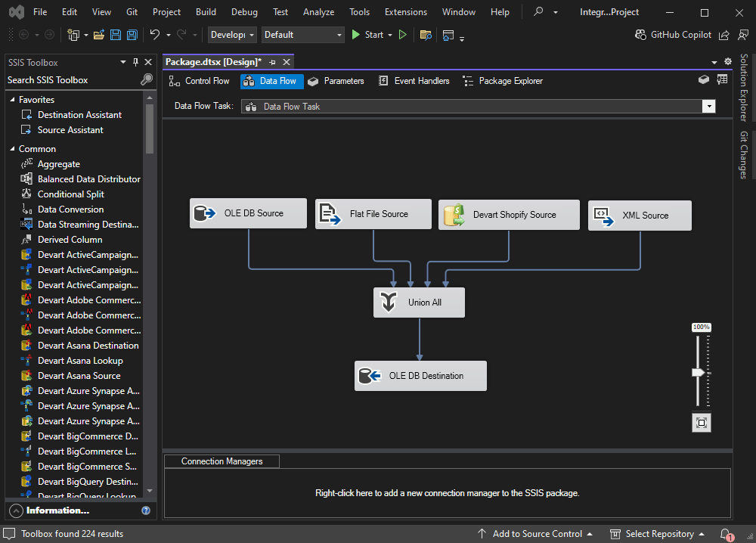
Task: Open the Solution Explorer side tab
Action: [744, 87]
